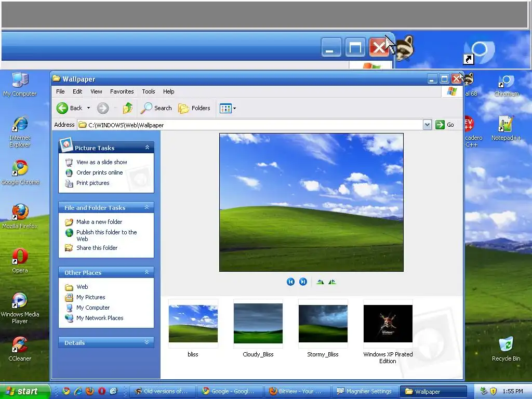Click Share this folder
The height and width of the screenshot is (399, 532).
tap(97, 248)
